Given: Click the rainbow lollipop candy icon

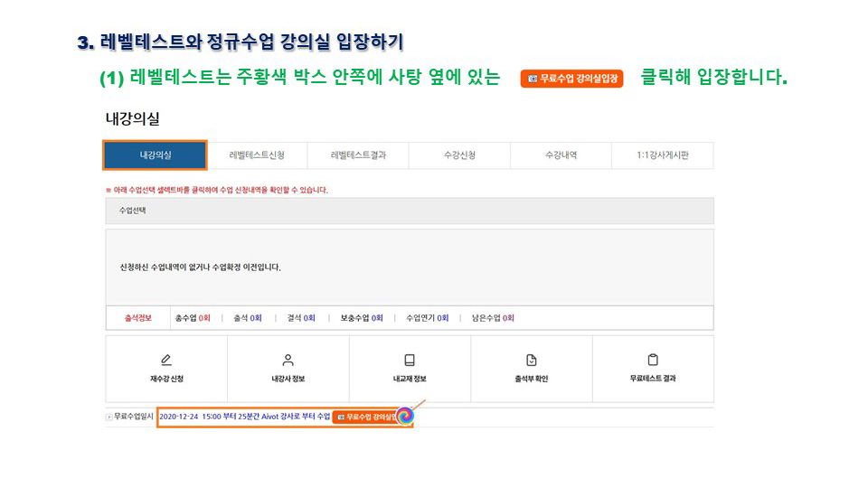Looking at the screenshot, I should 406,416.
